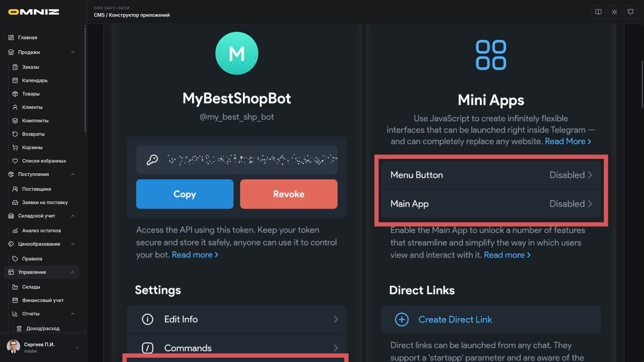This screenshot has width=644, height=362.
Task: Toggle the light/dark theme sun icon
Action: pos(614,12)
